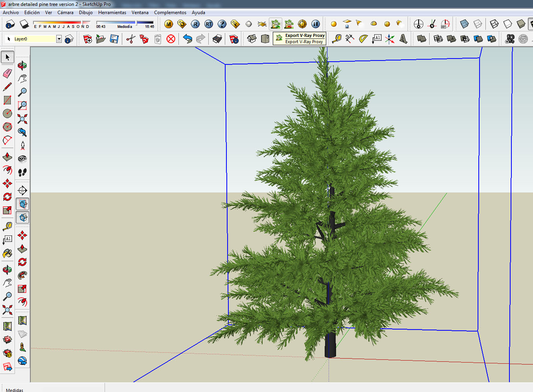Select the Axes tool

coord(390,38)
